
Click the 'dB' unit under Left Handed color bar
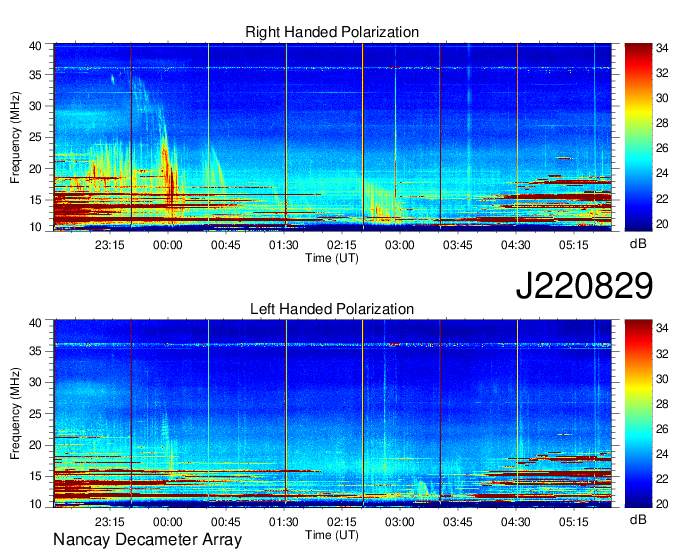click(x=638, y=519)
